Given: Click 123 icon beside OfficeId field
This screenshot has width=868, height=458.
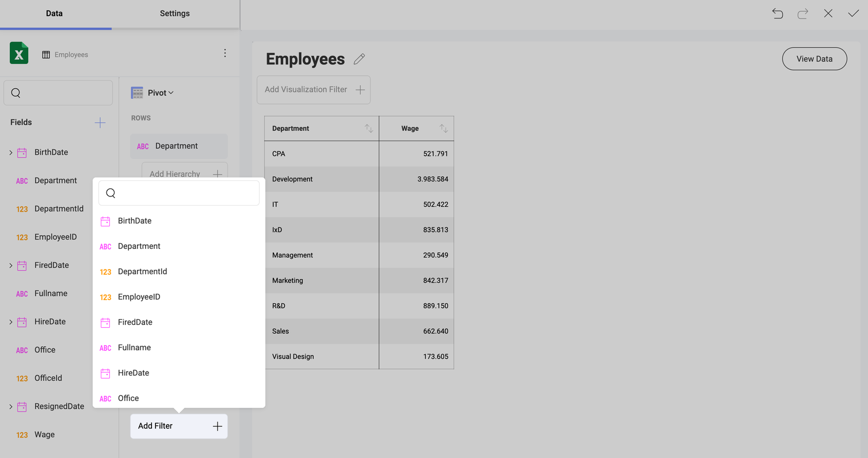Looking at the screenshot, I should point(22,378).
